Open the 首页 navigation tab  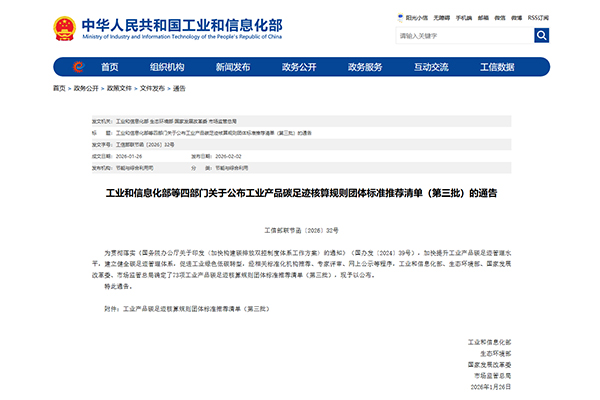point(109,67)
